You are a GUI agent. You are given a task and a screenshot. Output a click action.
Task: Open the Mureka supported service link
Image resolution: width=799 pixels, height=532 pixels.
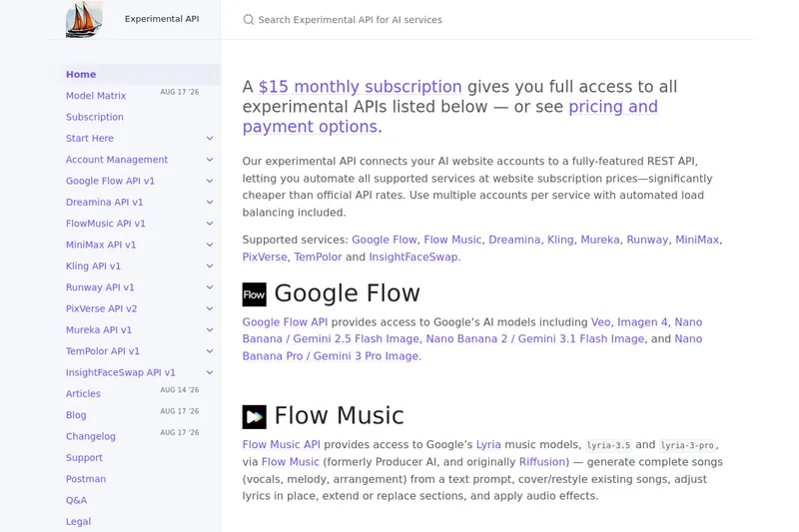600,240
